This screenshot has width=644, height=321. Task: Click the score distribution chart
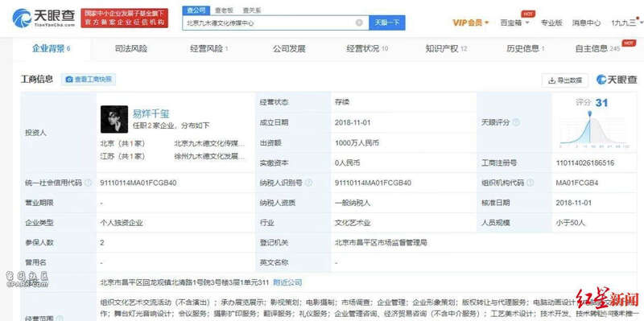coord(595,130)
